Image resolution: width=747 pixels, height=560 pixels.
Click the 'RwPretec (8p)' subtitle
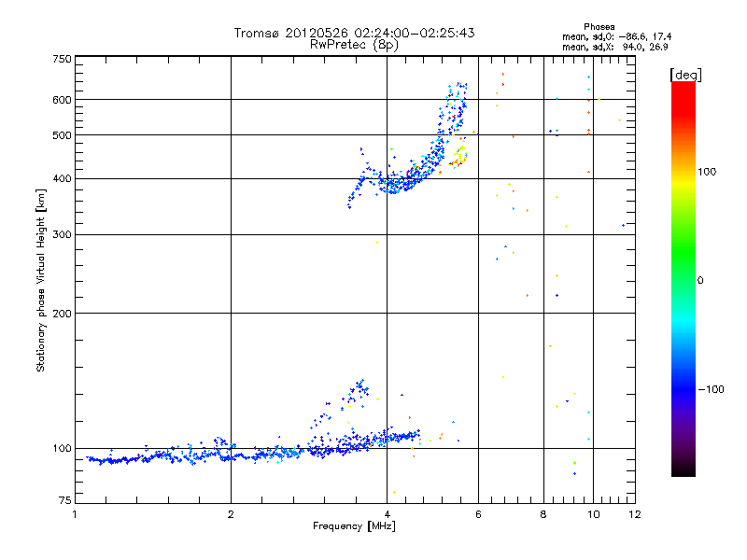click(x=354, y=45)
